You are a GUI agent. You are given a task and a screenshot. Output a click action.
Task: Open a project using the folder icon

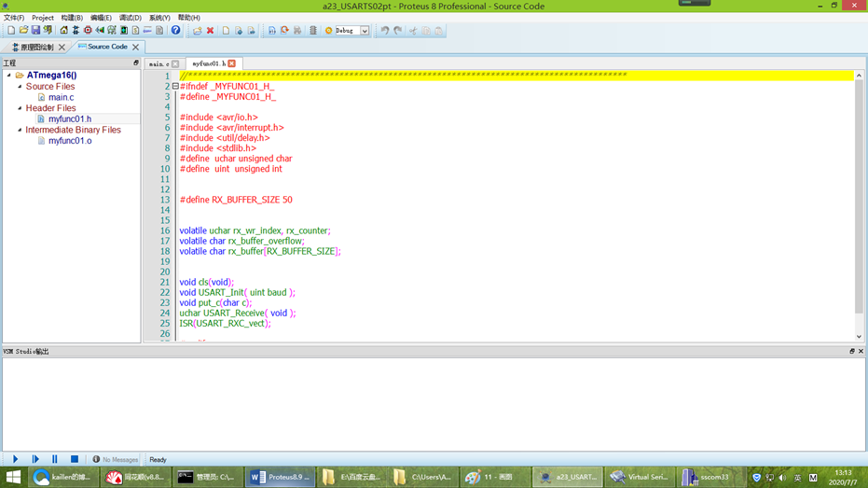pos(23,31)
